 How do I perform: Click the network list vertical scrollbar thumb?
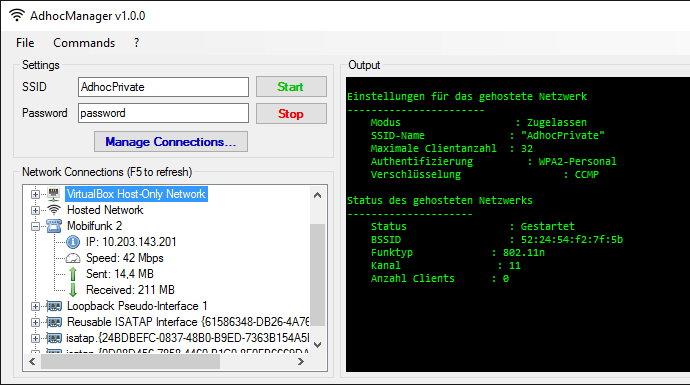pyautogui.click(x=317, y=275)
